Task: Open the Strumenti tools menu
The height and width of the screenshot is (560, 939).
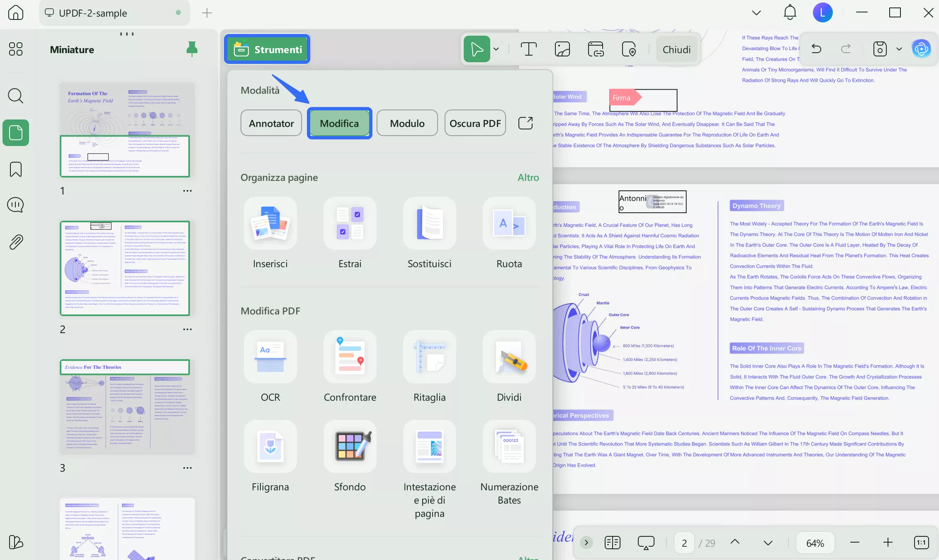Action: click(x=268, y=49)
